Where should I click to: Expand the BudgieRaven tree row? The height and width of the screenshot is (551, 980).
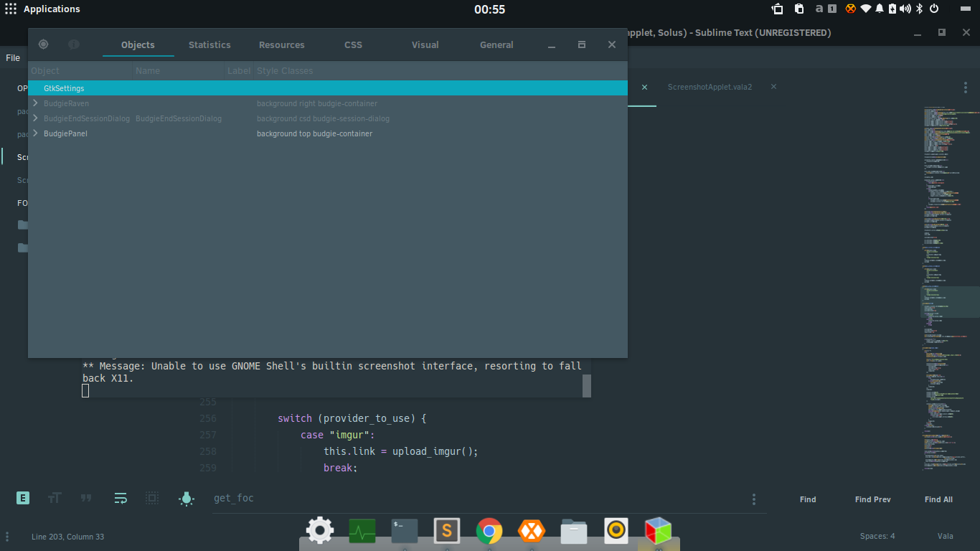35,103
